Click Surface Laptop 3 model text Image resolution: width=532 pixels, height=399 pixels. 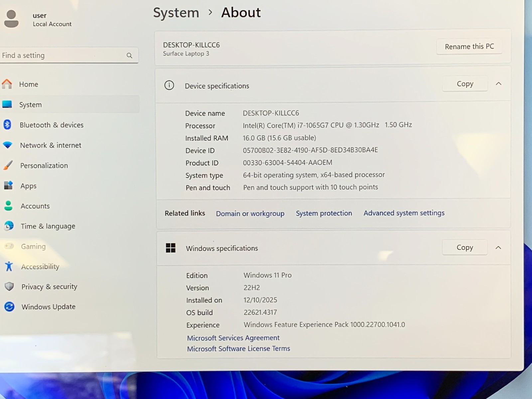[x=186, y=54]
